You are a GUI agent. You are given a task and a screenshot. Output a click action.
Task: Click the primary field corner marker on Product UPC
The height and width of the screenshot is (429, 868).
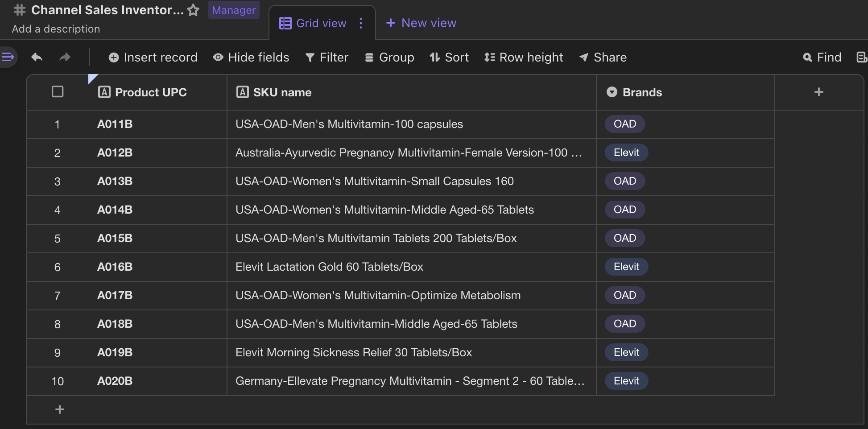click(92, 78)
